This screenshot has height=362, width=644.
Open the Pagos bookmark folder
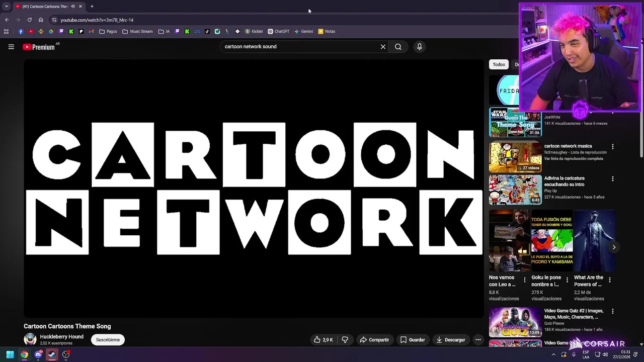click(108, 31)
